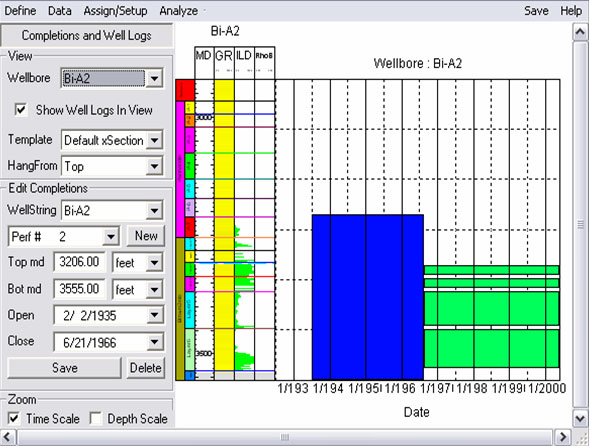The image size is (590, 446).
Task: Click the horizontal scrollbar right arrow
Action: click(563, 437)
